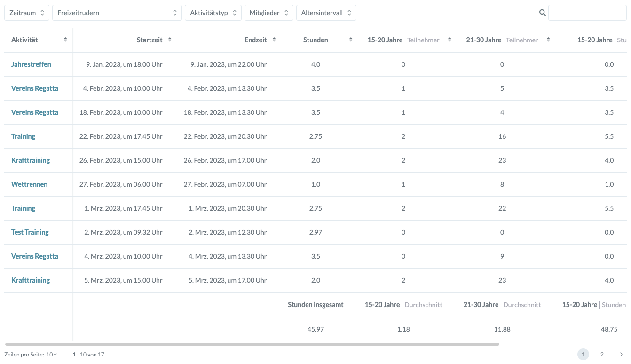
Task: Click the horizontal table scrollbar
Action: tap(252, 344)
